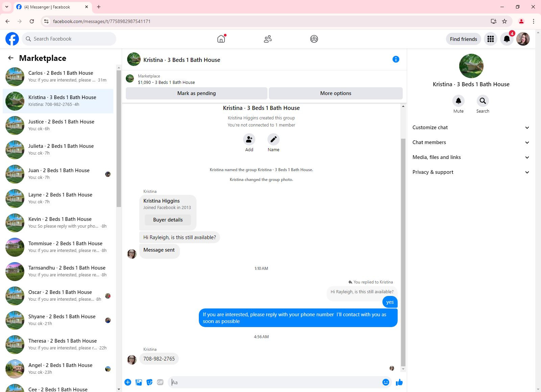
Task: Open Oscar 2 Beds 1 Bath House chat
Action: click(58, 296)
